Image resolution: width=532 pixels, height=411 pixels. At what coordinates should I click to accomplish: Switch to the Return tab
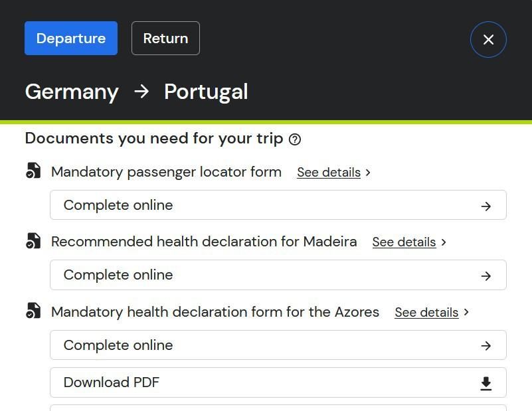(x=165, y=39)
